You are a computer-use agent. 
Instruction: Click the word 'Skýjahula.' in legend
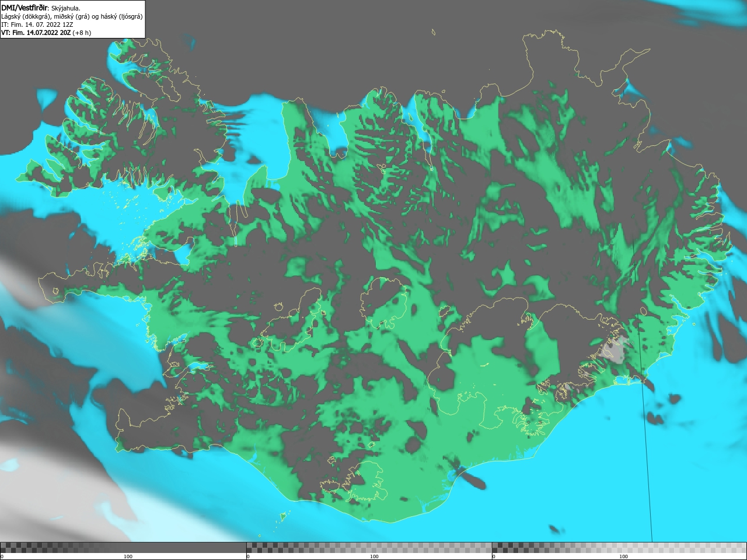point(66,8)
